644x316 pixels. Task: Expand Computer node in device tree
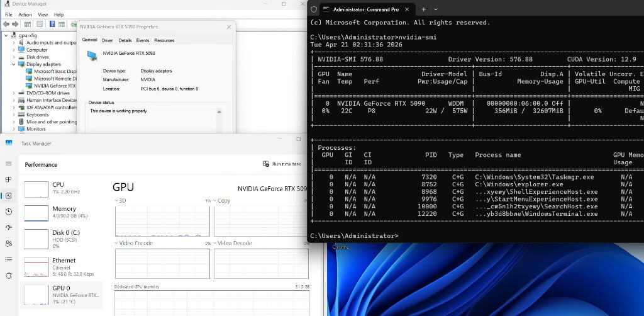click(14, 50)
